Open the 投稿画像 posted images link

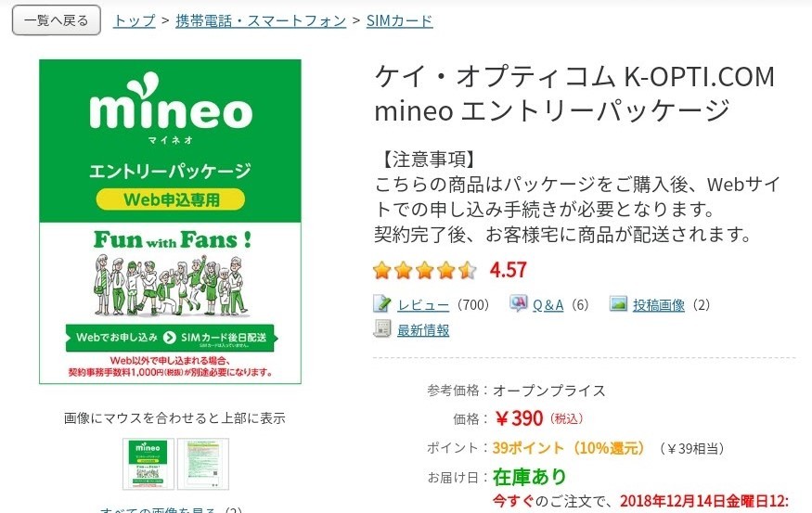(x=659, y=304)
